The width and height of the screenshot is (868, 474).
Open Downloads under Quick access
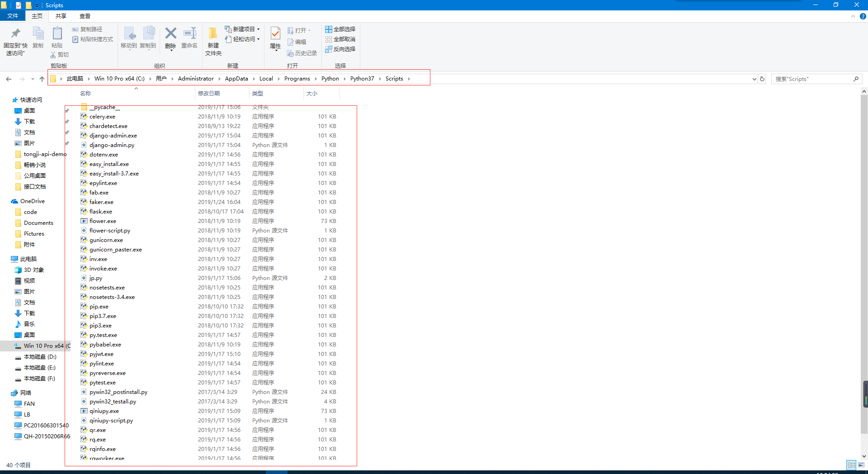29,122
